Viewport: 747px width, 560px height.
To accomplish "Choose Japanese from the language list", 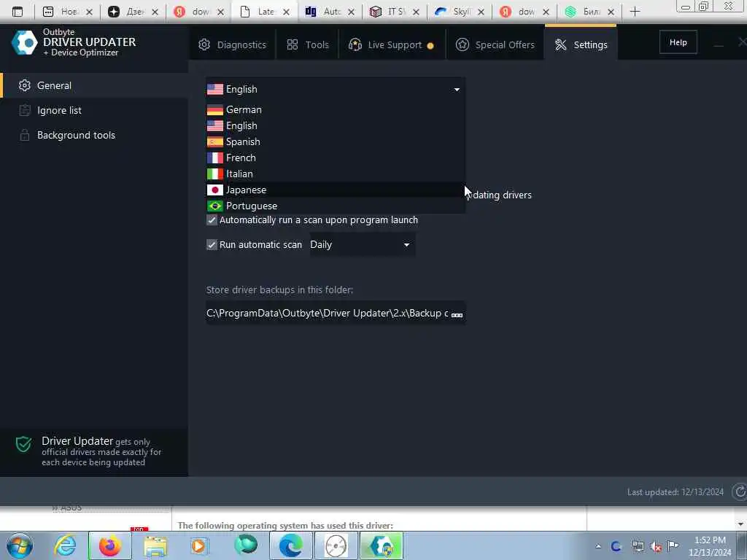I will point(336,190).
